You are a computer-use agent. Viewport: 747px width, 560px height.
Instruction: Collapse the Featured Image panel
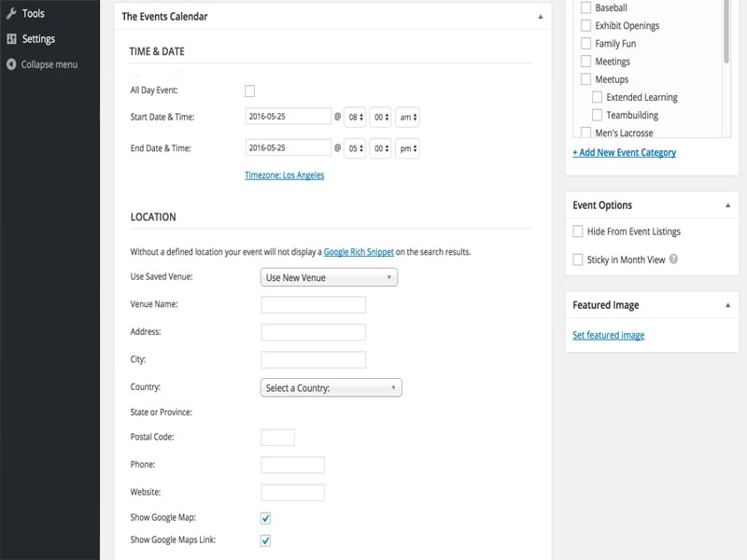pyautogui.click(x=727, y=305)
